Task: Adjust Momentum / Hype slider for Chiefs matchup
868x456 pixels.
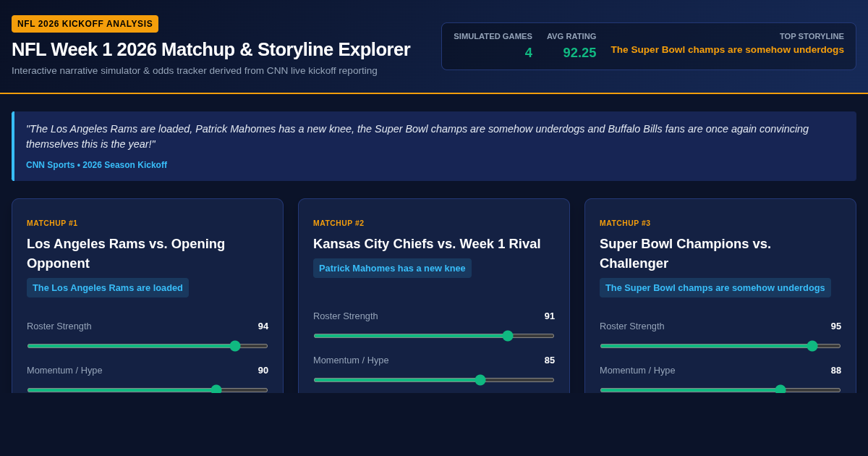Action: pyautogui.click(x=434, y=380)
